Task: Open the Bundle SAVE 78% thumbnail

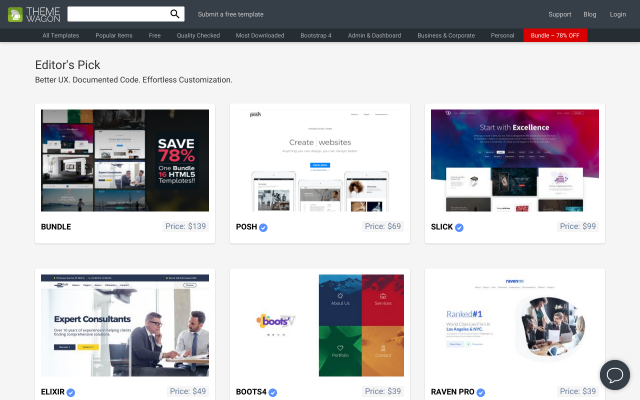Action: pyautogui.click(x=125, y=160)
